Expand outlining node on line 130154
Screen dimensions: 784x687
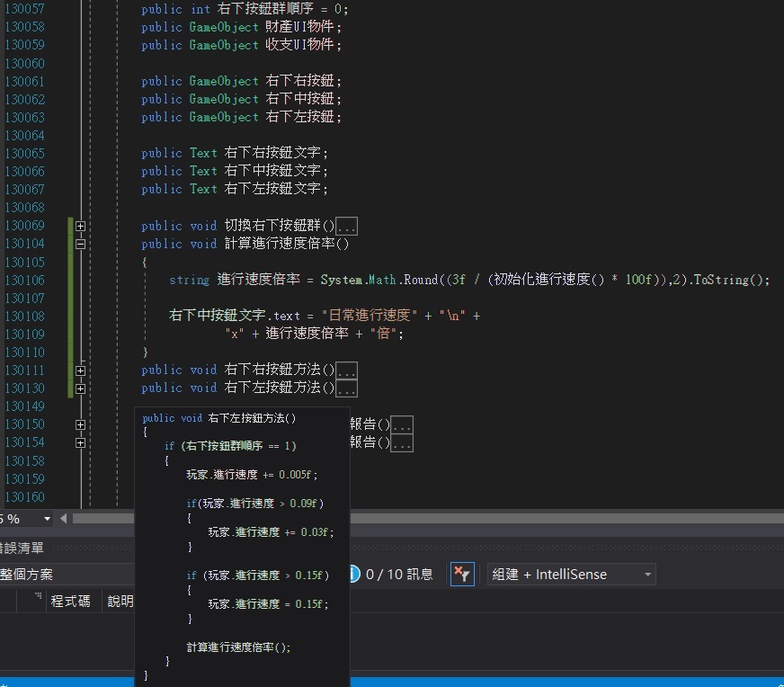[x=81, y=442]
